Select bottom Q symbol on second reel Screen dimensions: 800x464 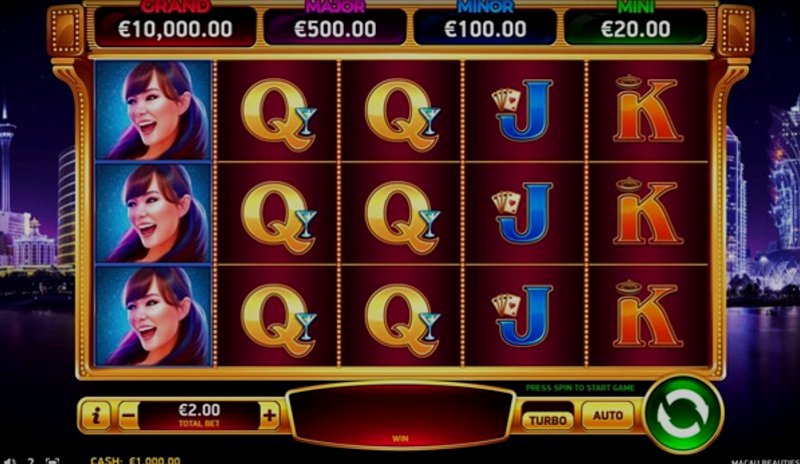(278, 316)
